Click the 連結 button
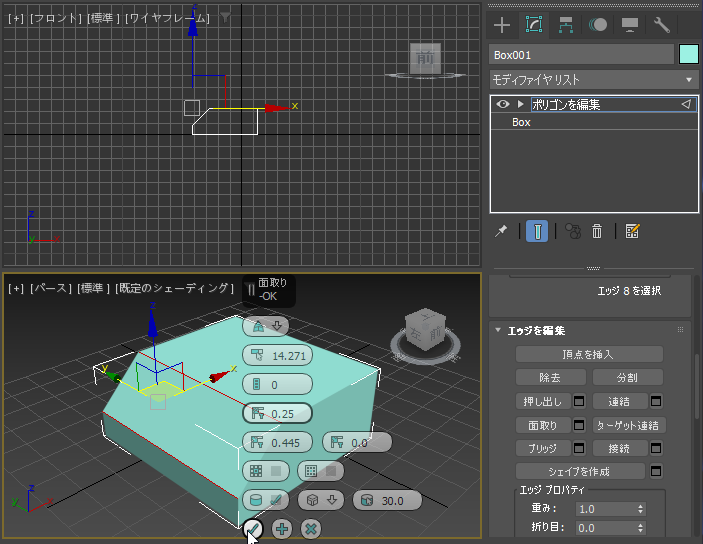The width and height of the screenshot is (703, 544). tap(620, 401)
